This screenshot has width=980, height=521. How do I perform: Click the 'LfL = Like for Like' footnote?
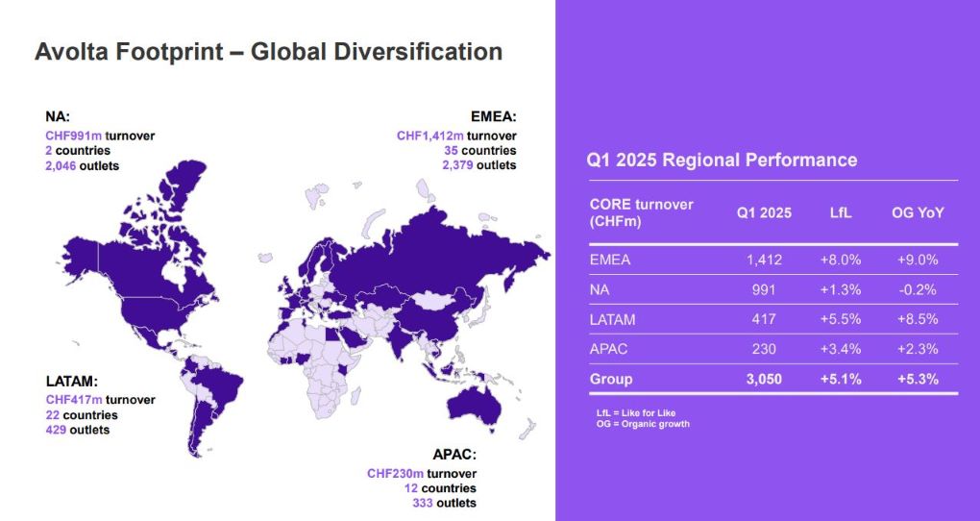(636, 413)
